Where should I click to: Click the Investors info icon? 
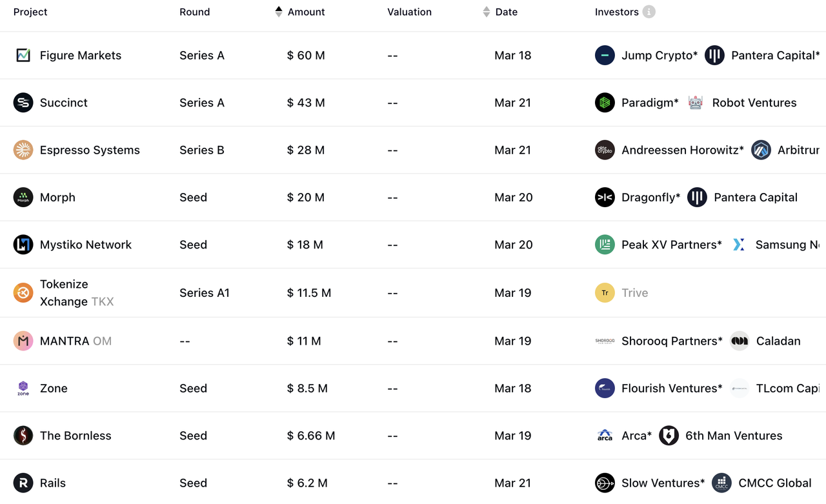[649, 12]
